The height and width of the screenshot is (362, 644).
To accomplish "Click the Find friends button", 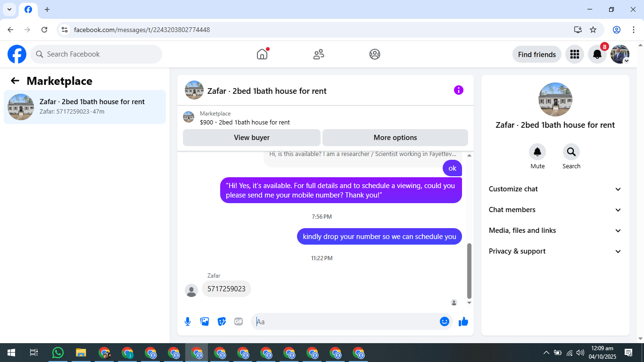I will click(537, 54).
